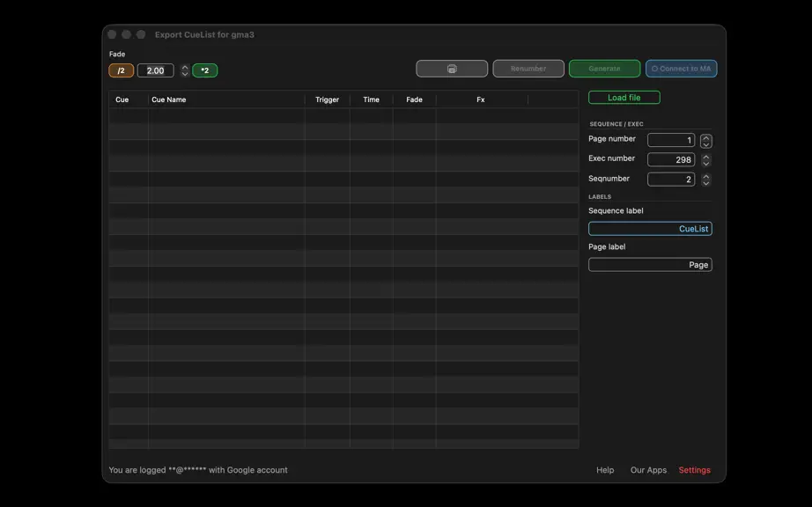Open the Help link
The height and width of the screenshot is (507, 812).
coord(605,470)
